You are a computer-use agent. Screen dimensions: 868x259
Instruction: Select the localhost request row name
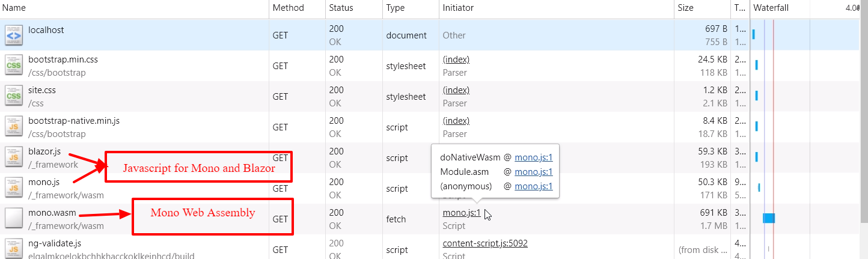pyautogui.click(x=46, y=29)
